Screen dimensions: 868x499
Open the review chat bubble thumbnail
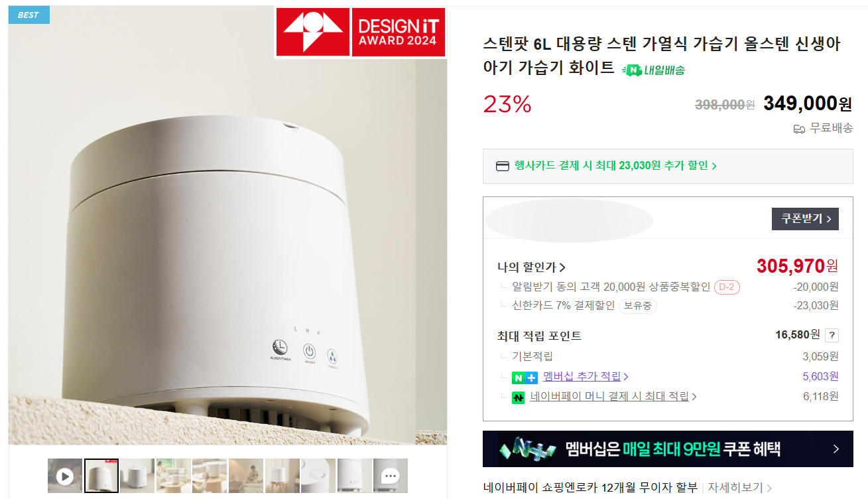[391, 476]
